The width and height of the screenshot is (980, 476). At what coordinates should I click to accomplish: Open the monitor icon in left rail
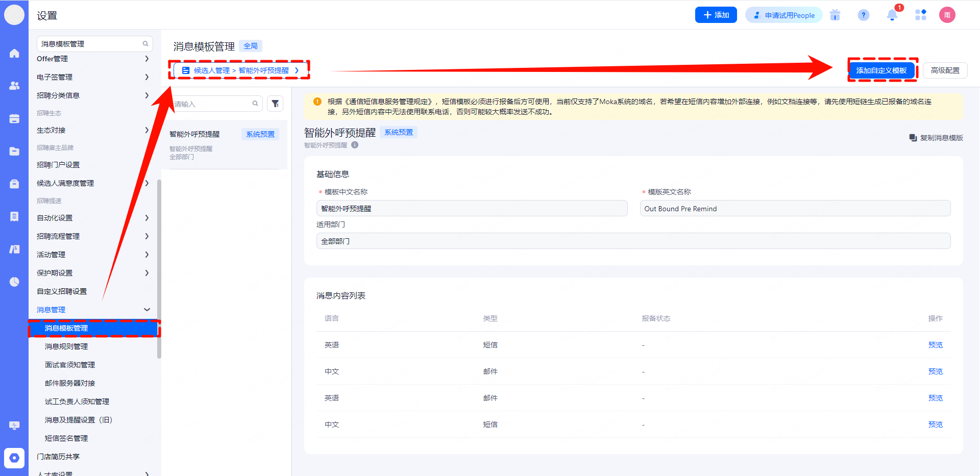tap(14, 425)
